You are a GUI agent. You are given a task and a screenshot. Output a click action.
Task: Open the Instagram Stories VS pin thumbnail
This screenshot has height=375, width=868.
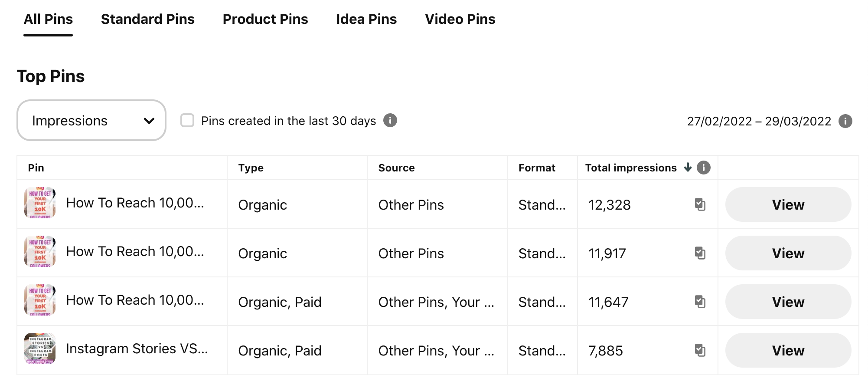coord(40,349)
